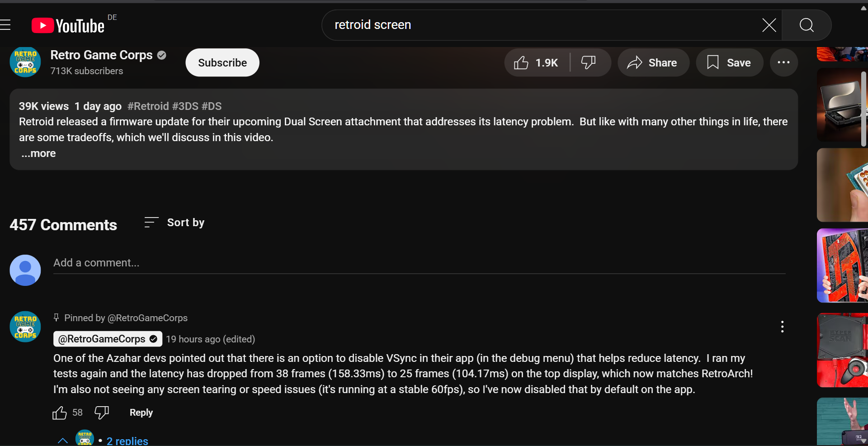Click the search magnifier icon
The height and width of the screenshot is (446, 868).
coord(807,25)
